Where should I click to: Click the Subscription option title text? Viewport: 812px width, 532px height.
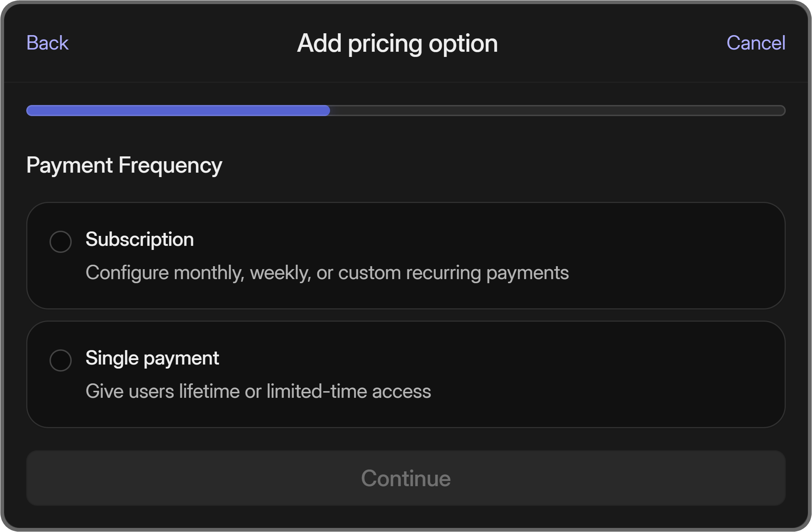140,239
